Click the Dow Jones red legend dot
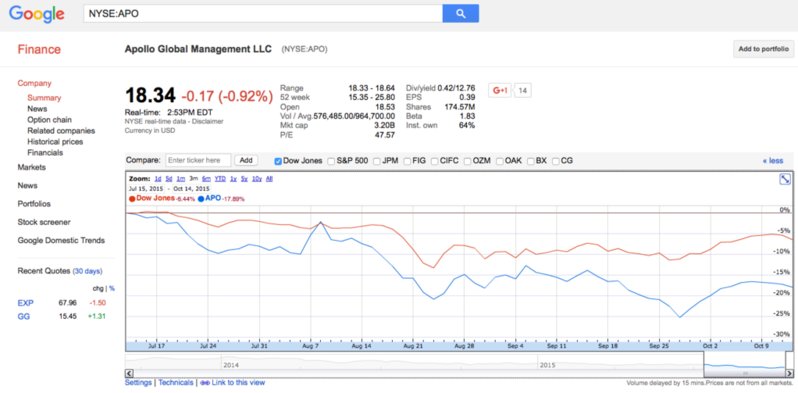Viewport: 798px width, 393px height. (x=132, y=199)
